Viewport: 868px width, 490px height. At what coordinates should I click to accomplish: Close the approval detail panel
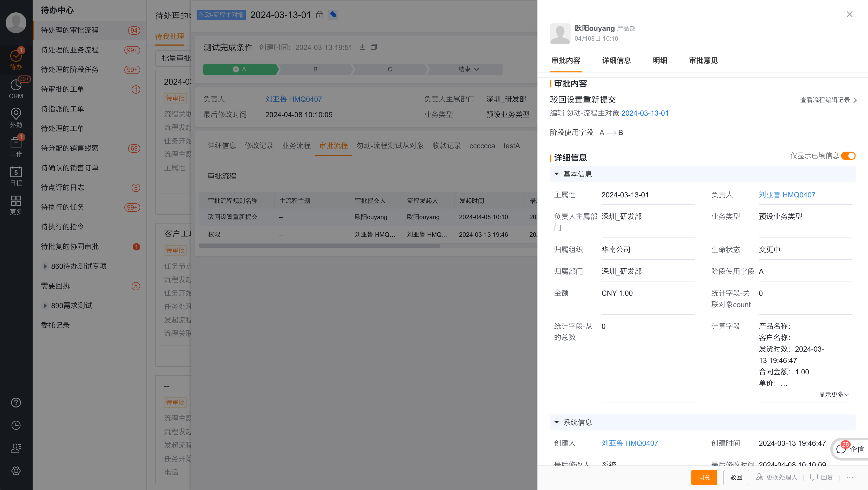click(x=850, y=14)
